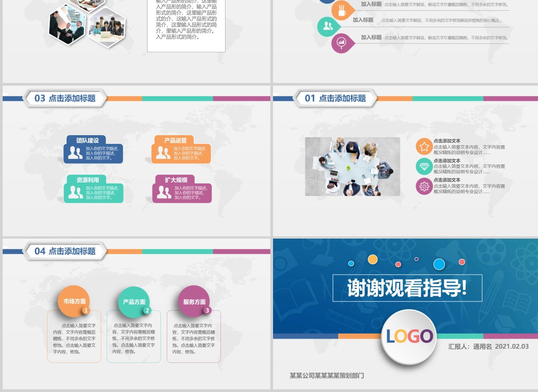
Task: Click the 扩大规模 card label
Action: [x=176, y=180]
